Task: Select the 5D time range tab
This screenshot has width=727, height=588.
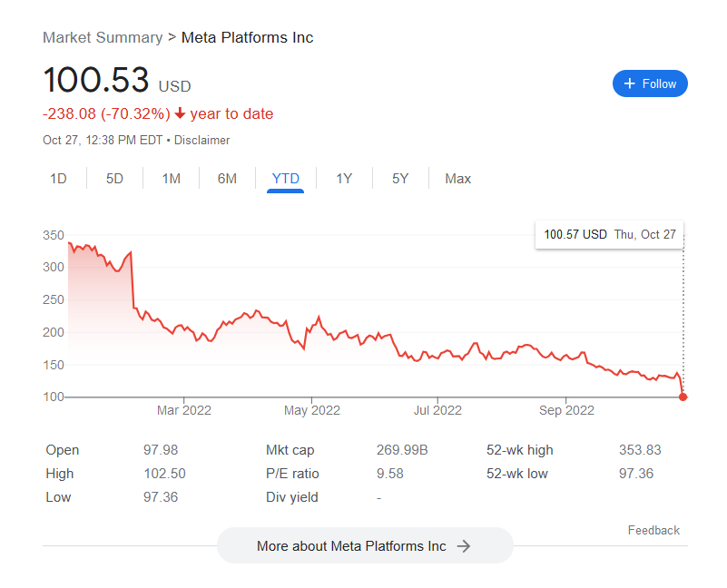Action: (x=114, y=179)
